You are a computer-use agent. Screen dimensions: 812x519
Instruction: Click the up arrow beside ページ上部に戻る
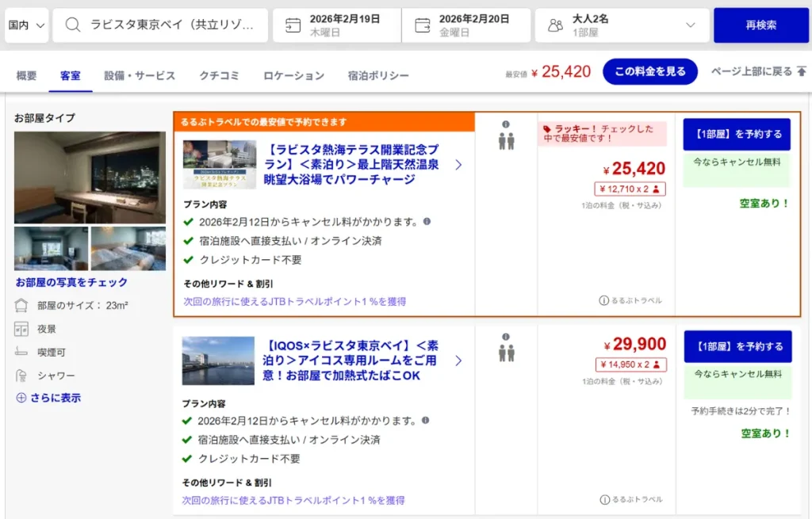coord(802,71)
